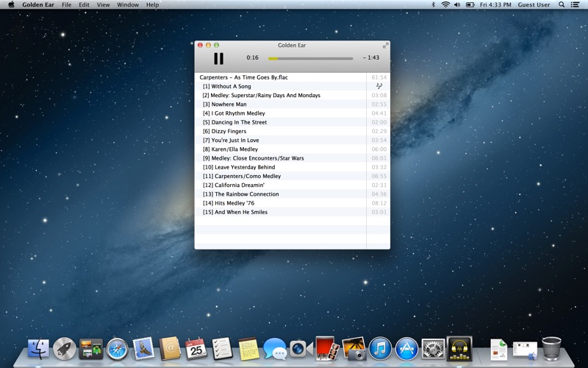Open Launchpad rocket icon in Dock
Viewport: 588px width, 368px height.
pyautogui.click(x=65, y=349)
